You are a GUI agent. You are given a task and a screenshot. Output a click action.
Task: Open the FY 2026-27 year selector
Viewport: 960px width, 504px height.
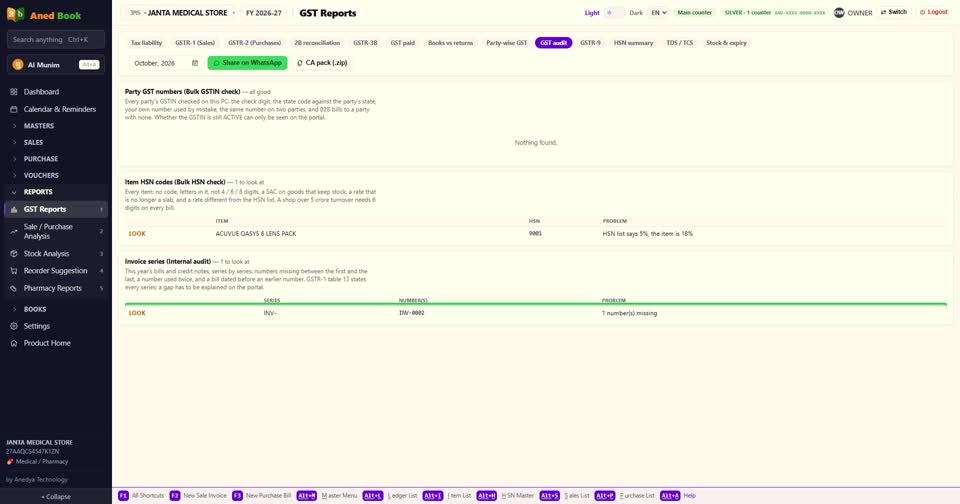[x=264, y=13]
